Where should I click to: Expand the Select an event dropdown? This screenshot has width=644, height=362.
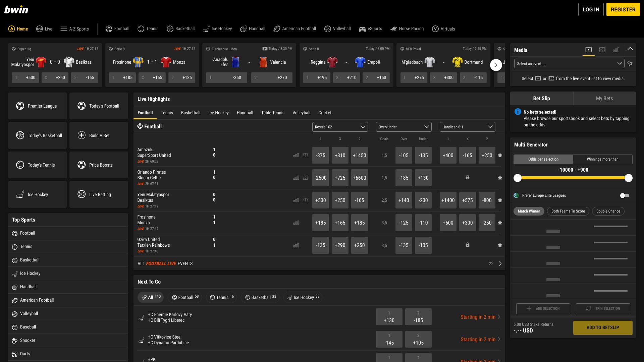pos(569,63)
